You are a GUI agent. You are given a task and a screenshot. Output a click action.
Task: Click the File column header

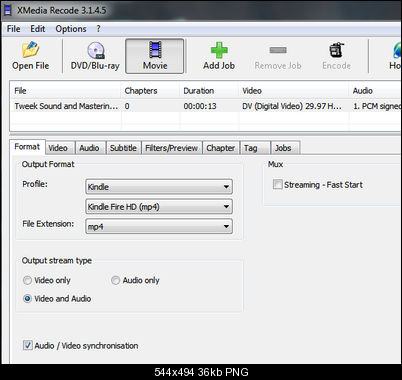(66, 91)
